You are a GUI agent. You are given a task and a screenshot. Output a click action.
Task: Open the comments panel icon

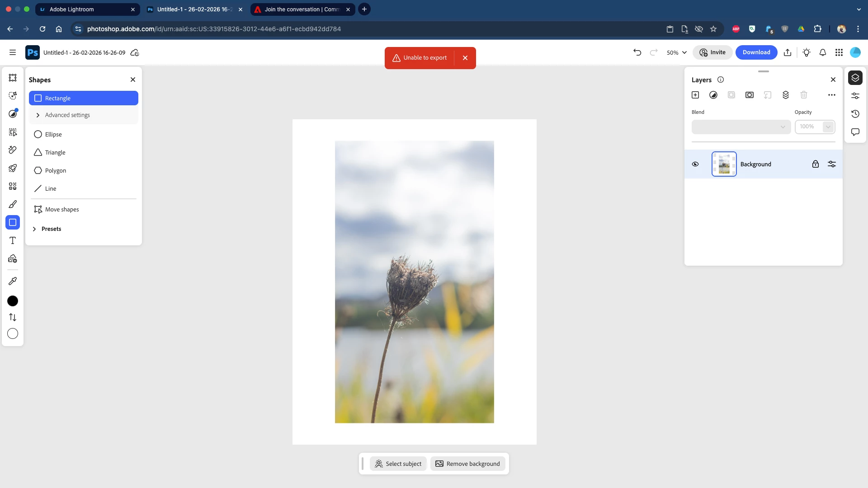[x=855, y=132]
